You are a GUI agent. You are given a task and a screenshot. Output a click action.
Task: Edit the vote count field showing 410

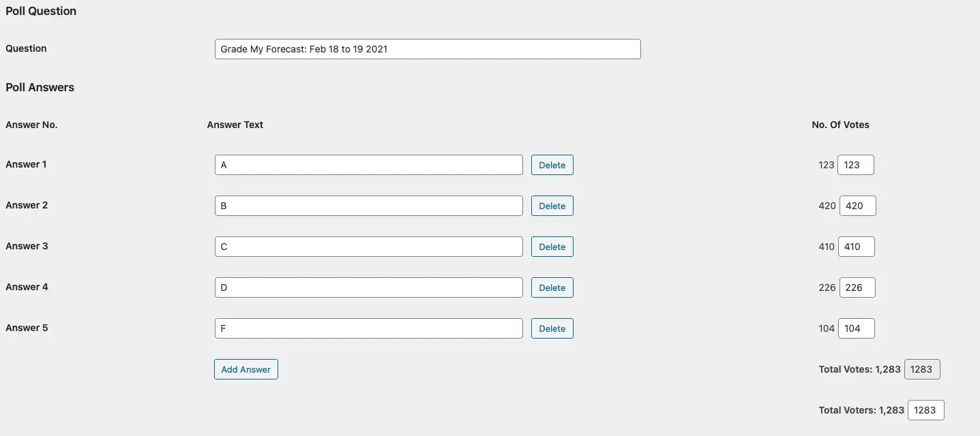click(x=856, y=247)
